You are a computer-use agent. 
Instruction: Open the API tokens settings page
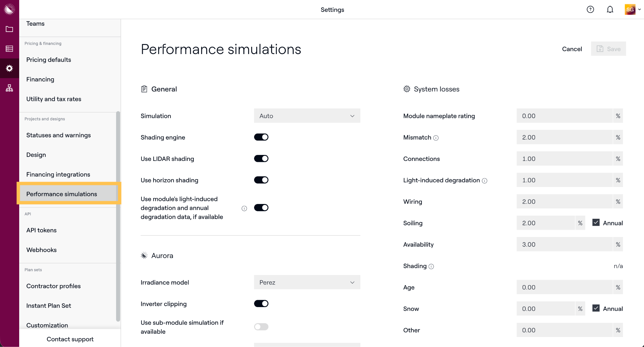(x=42, y=230)
